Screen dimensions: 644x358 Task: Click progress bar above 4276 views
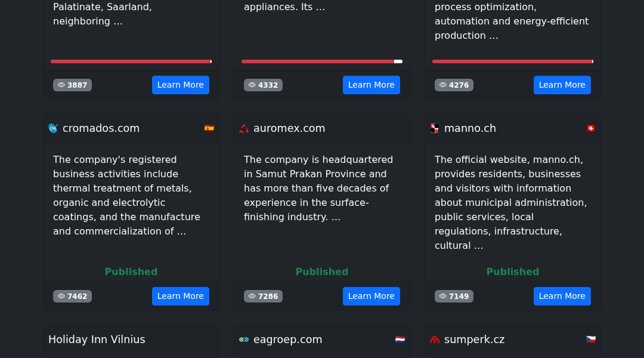(x=513, y=61)
